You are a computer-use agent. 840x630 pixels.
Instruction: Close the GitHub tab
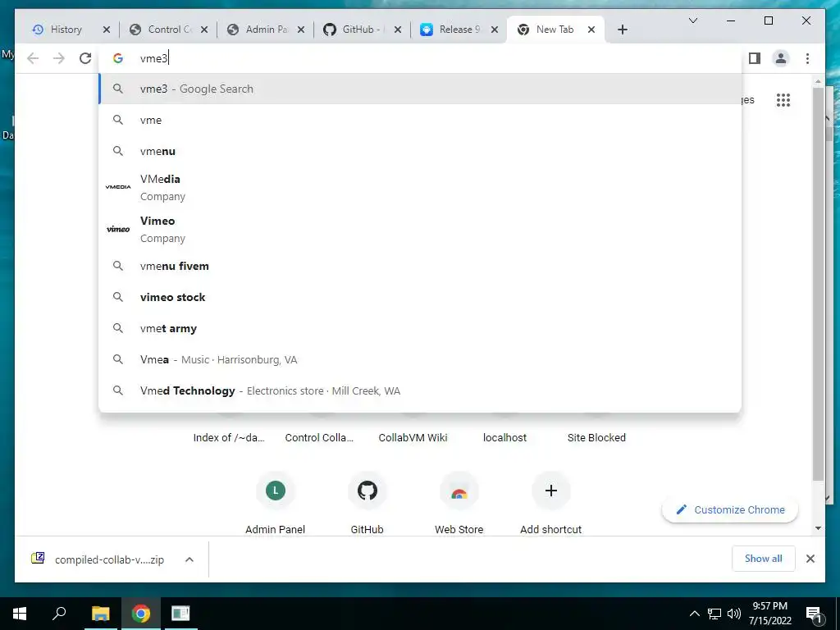click(398, 30)
